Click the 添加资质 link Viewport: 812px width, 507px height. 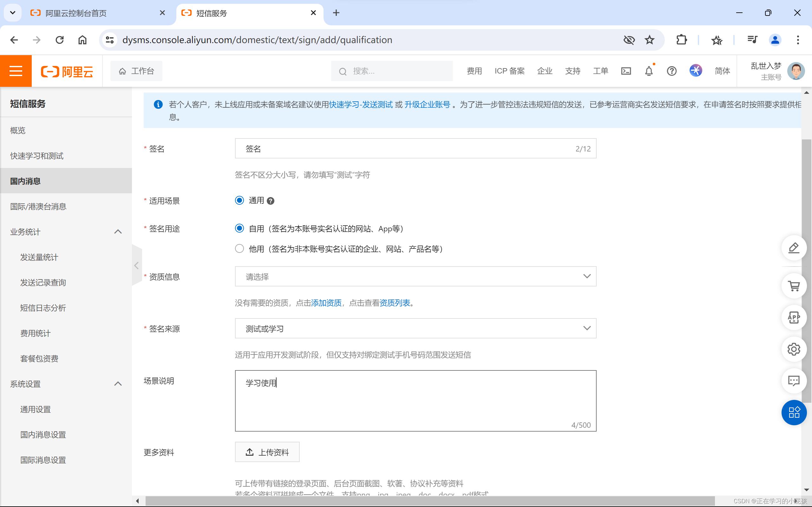326,302
